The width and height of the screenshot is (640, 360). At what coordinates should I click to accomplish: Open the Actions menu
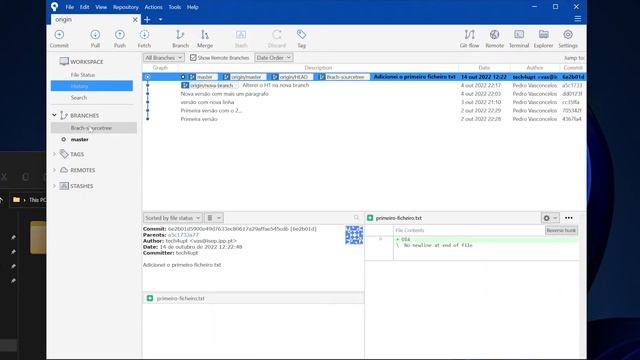click(153, 7)
